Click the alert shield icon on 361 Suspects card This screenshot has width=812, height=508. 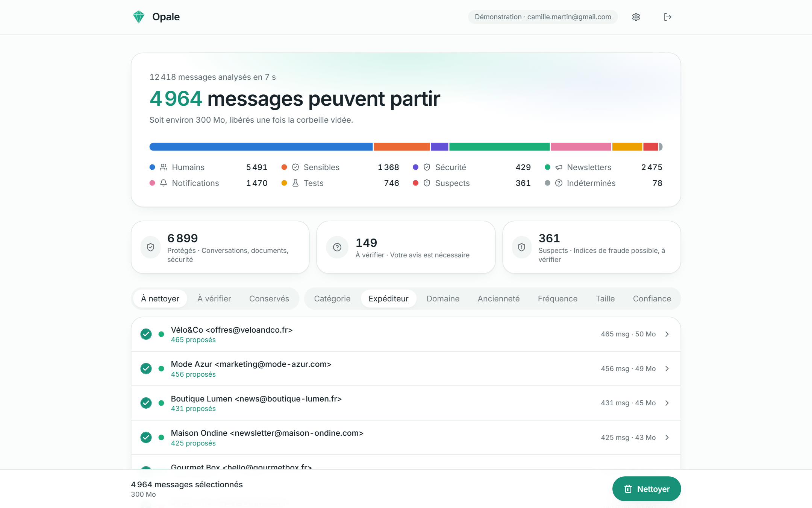(522, 247)
